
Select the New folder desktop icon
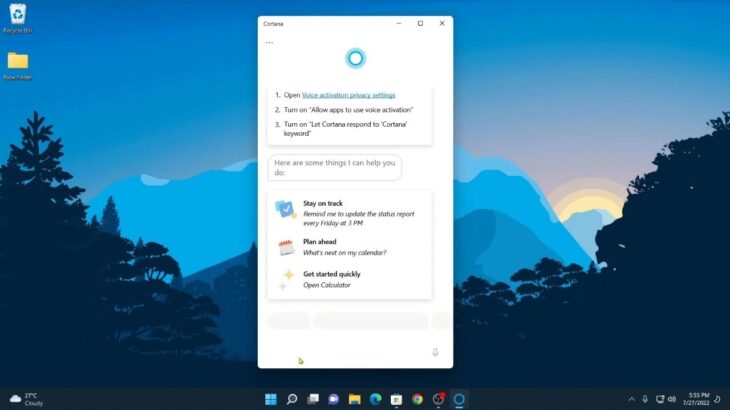click(18, 66)
